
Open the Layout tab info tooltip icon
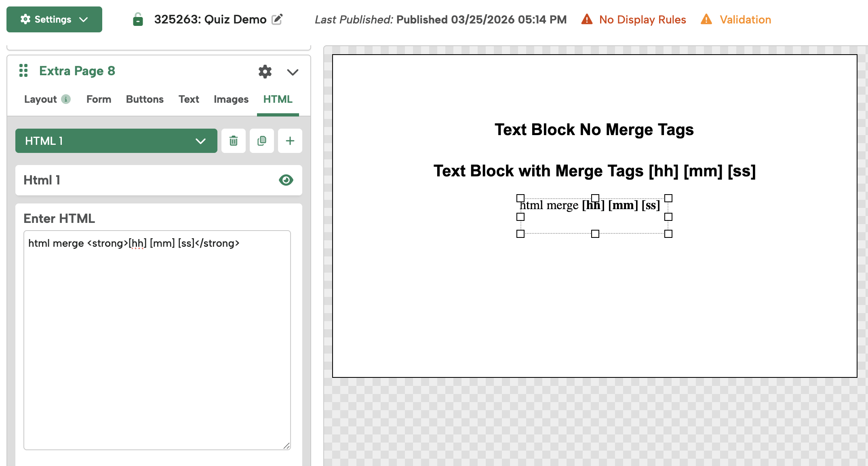66,99
